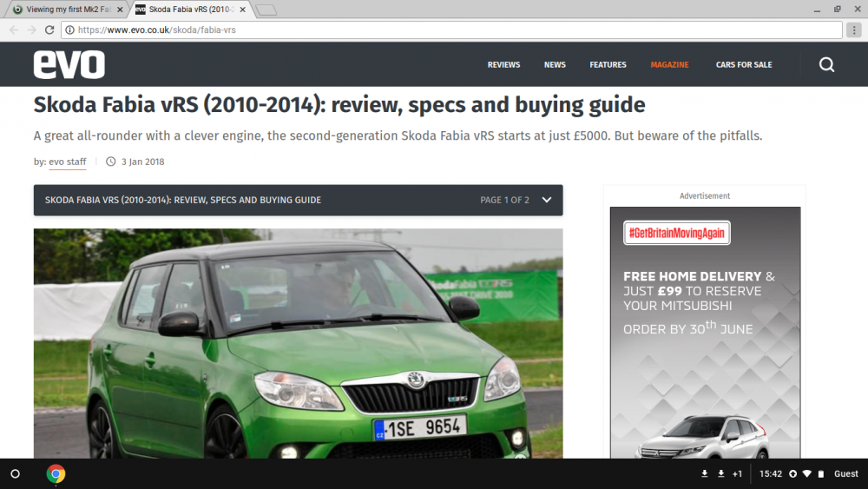Click the Guest account label

pos(845,473)
